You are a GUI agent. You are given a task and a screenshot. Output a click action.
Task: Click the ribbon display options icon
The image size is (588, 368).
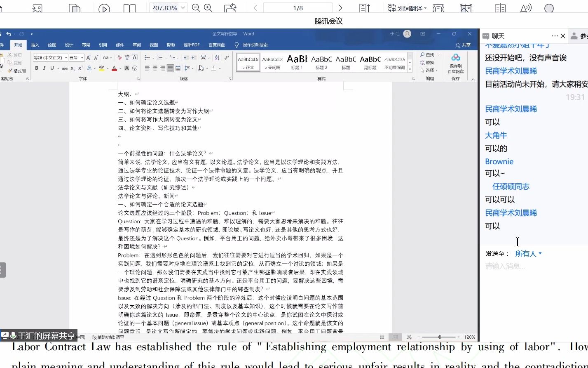coord(423,34)
